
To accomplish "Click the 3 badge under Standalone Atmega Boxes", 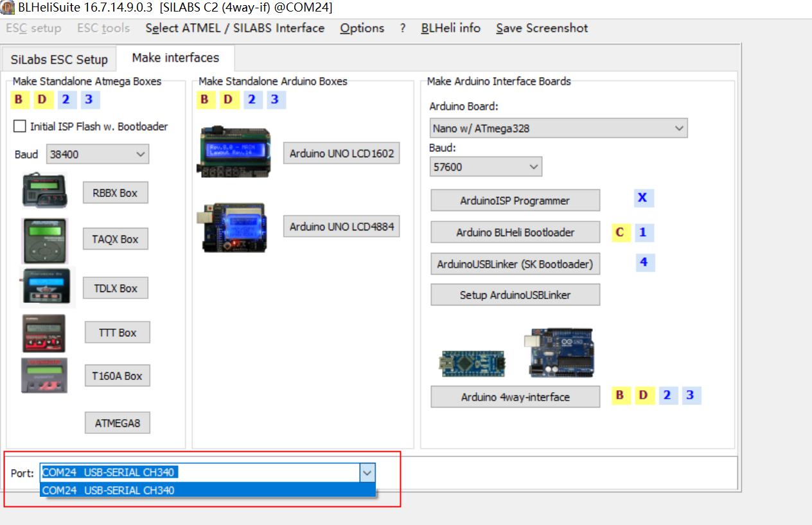I will [x=89, y=99].
